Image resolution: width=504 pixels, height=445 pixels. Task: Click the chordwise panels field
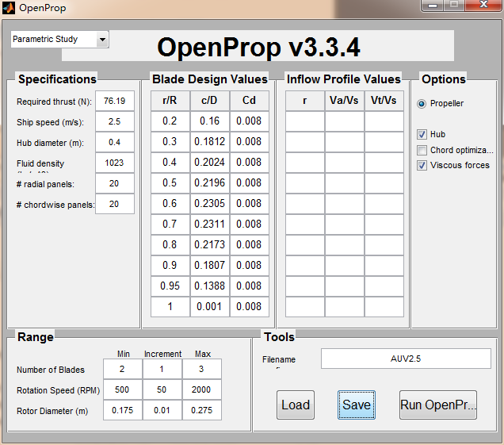pyautogui.click(x=115, y=204)
